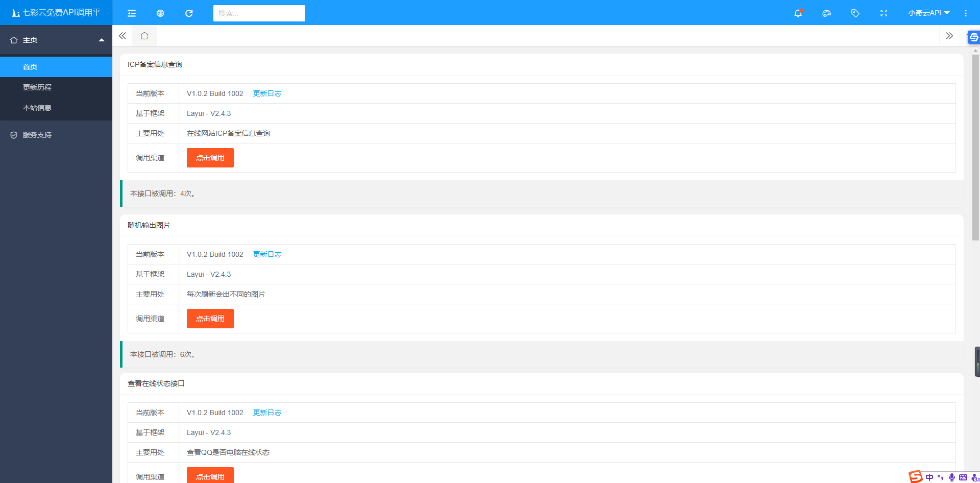
Task: Click the globe website icon
Action: click(160, 13)
